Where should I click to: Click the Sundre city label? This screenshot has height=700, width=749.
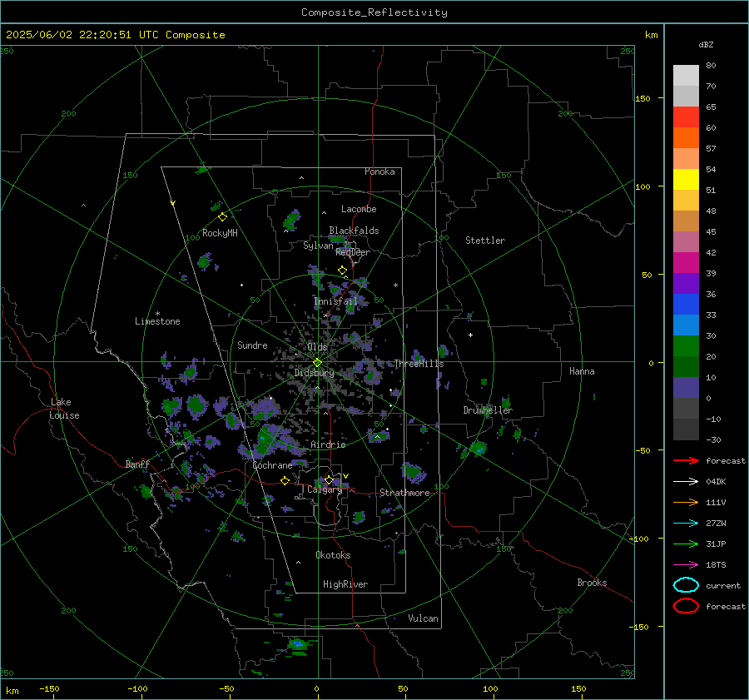coord(252,345)
